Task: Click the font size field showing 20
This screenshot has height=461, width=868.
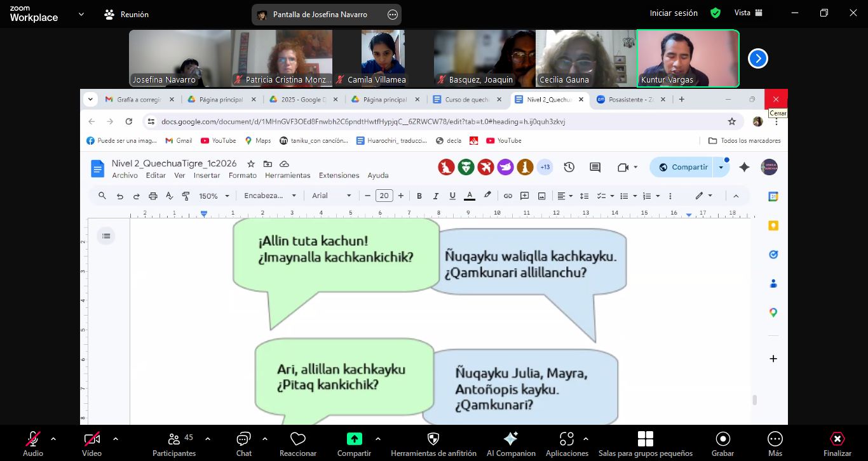Action: (x=384, y=196)
